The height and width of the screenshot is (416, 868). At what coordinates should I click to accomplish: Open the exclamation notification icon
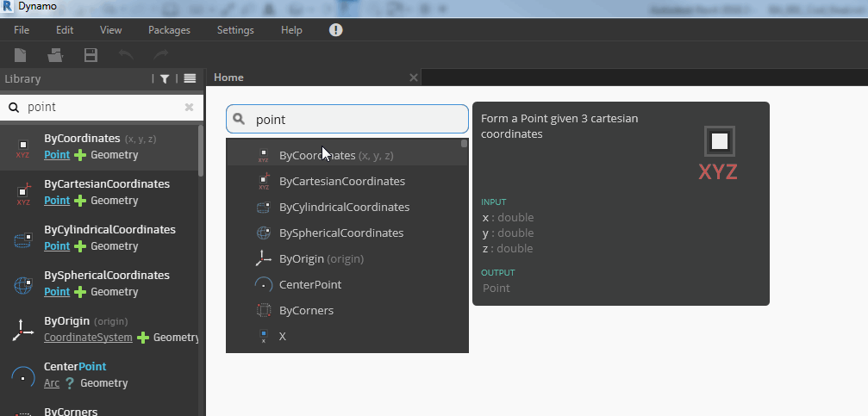[336, 30]
